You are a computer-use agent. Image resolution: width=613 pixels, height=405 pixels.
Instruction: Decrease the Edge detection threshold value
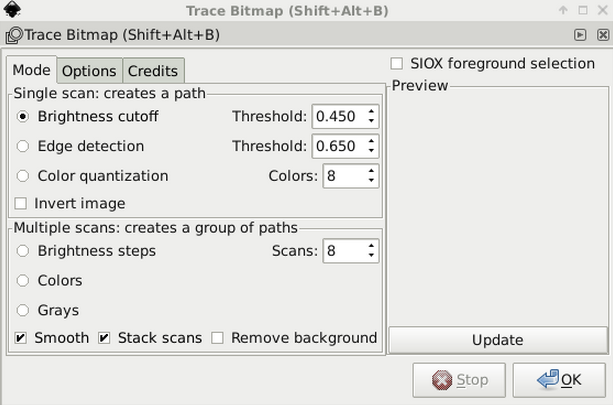click(371, 151)
